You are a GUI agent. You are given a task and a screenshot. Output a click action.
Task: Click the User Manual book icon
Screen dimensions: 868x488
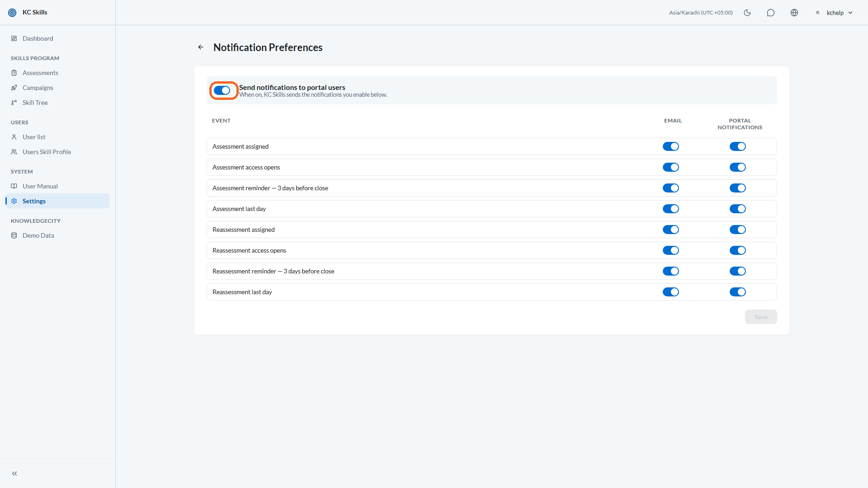pyautogui.click(x=14, y=186)
